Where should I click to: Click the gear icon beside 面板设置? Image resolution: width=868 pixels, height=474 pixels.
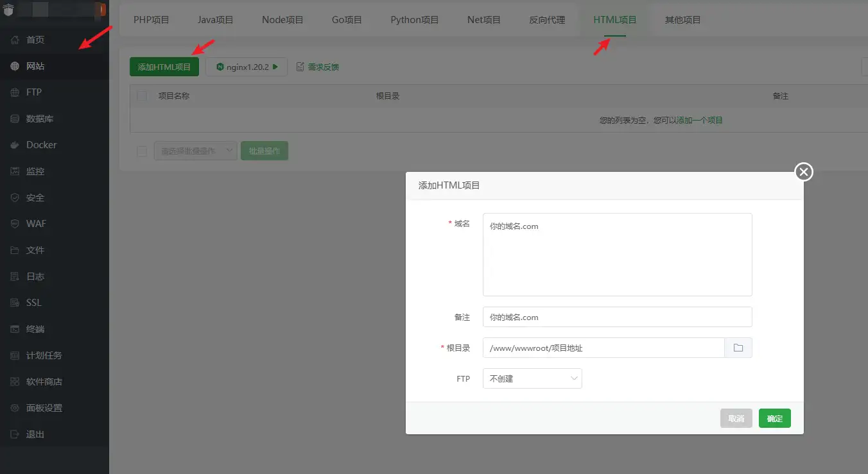[15, 408]
